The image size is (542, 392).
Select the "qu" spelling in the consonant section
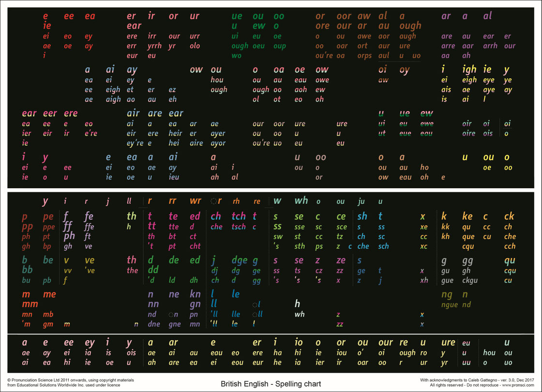pyautogui.click(x=510, y=260)
